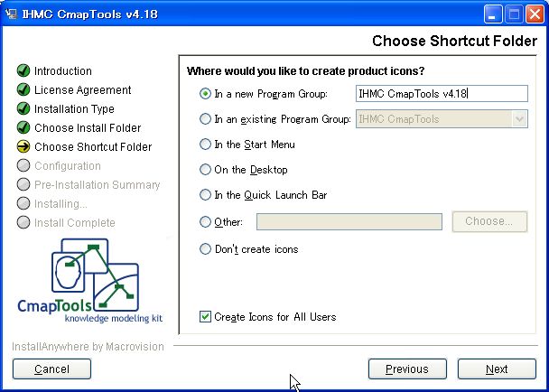Viewport: 549px width, 392px height.
Task: Click the gray circle next to Configuration
Action: [x=23, y=165]
